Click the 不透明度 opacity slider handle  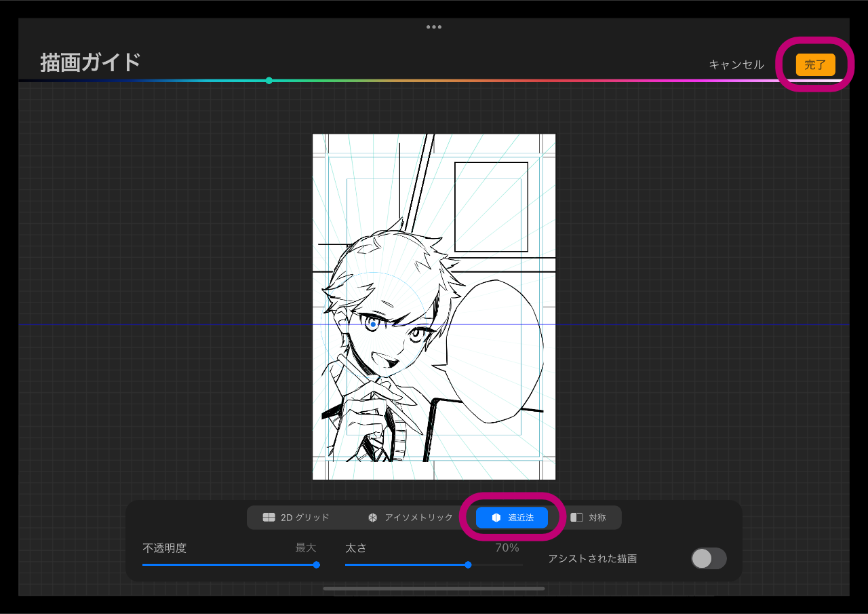click(x=317, y=564)
